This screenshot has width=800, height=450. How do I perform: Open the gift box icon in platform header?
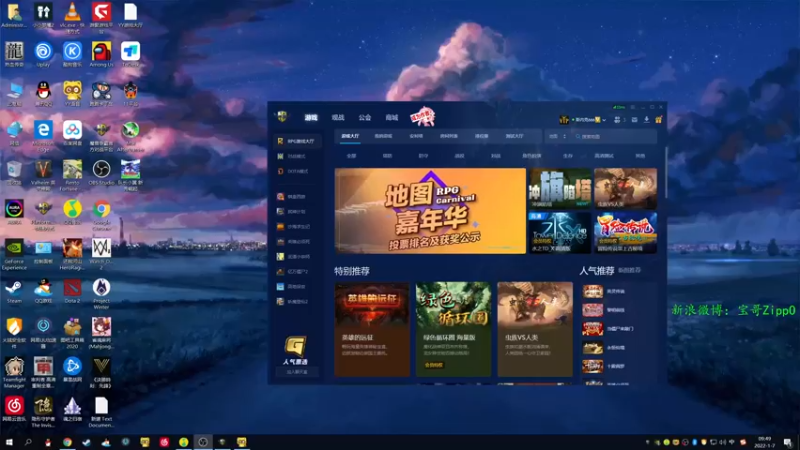(659, 120)
